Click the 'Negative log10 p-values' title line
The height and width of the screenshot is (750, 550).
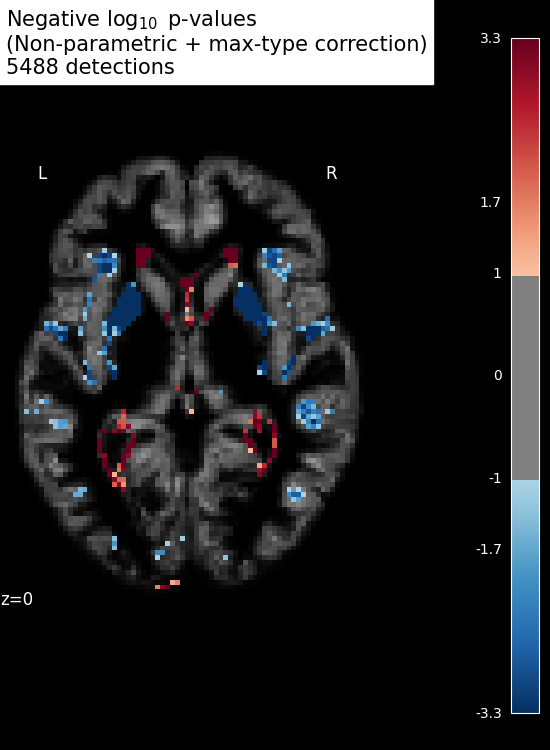click(x=132, y=20)
